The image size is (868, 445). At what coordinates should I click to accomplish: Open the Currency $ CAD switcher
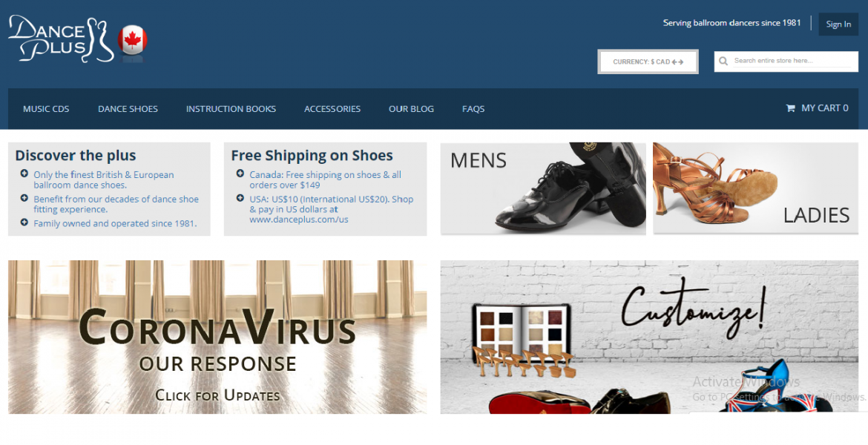point(648,62)
